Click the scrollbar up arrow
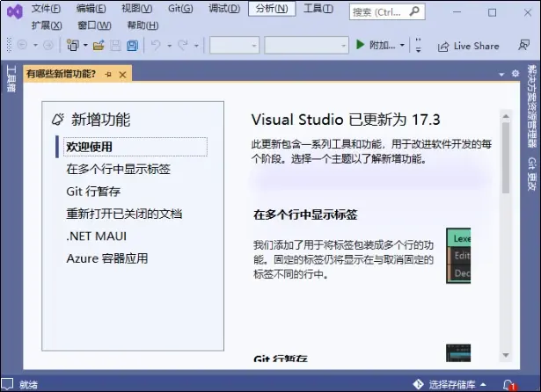This screenshot has width=541, height=392. point(506,116)
